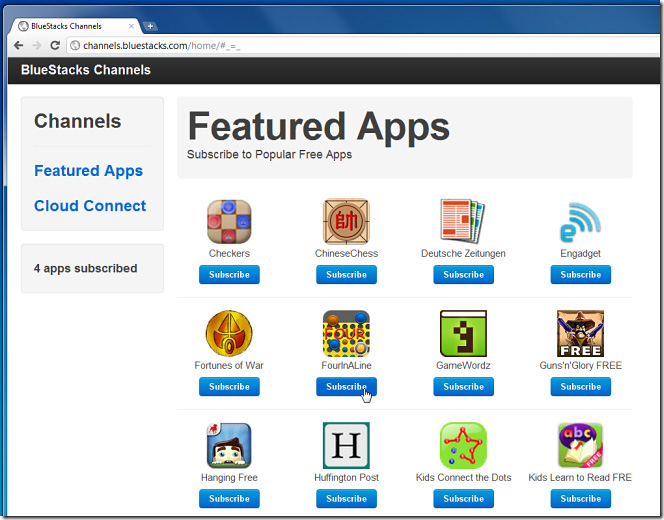The image size is (664, 520).
Task: Subscribe to the Checkers app
Action: 229,274
